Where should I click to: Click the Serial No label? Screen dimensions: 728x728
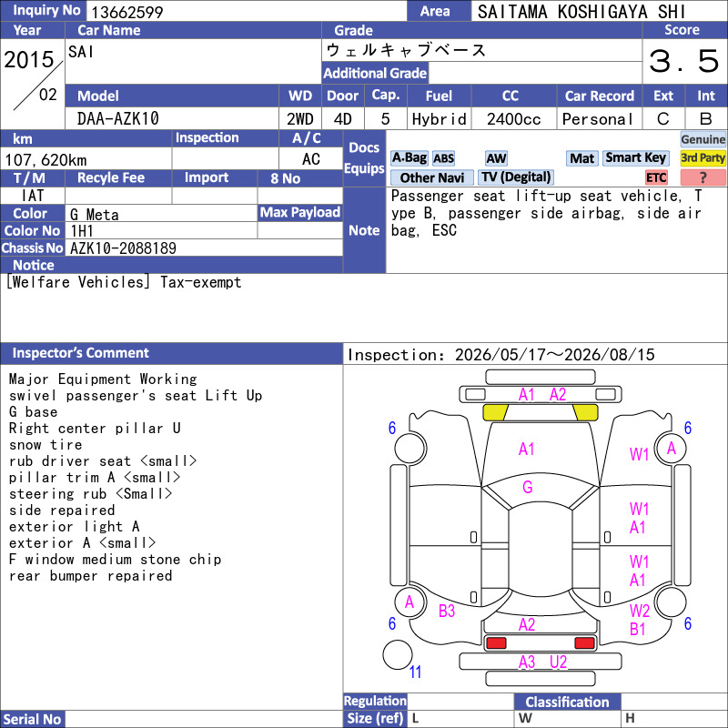coord(33,719)
